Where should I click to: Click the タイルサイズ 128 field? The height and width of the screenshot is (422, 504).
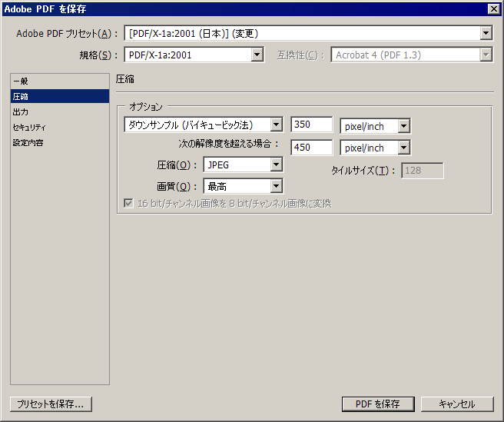click(x=422, y=171)
